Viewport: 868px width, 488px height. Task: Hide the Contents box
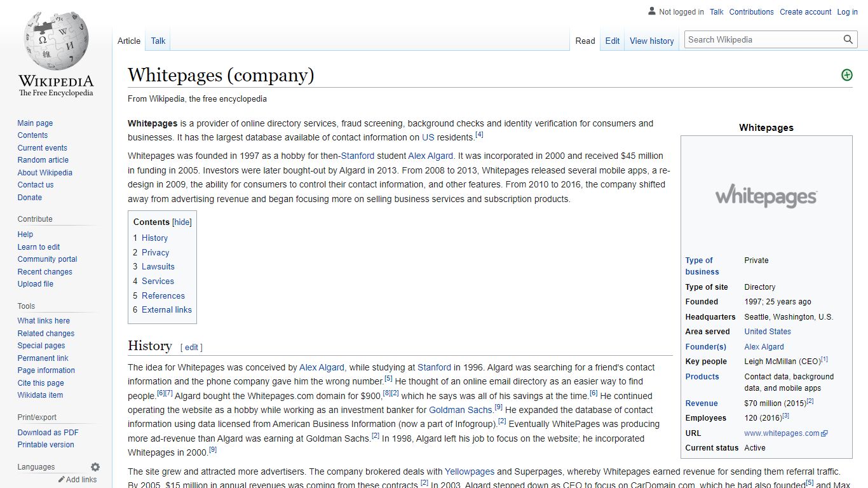[182, 222]
